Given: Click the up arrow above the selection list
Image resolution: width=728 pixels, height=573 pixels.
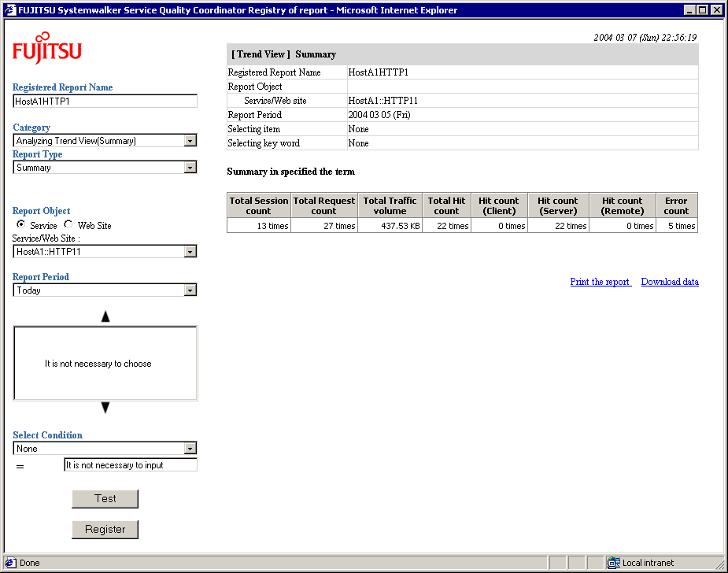Looking at the screenshot, I should coord(105,316).
